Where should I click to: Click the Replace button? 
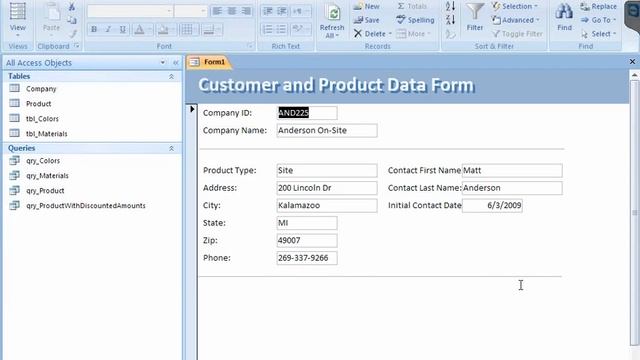(x=598, y=7)
